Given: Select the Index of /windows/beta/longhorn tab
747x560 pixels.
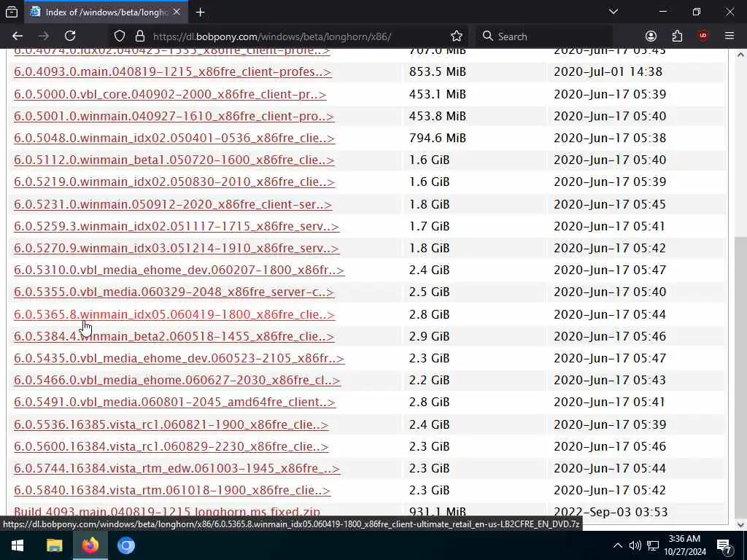Looking at the screenshot, I should [107, 12].
